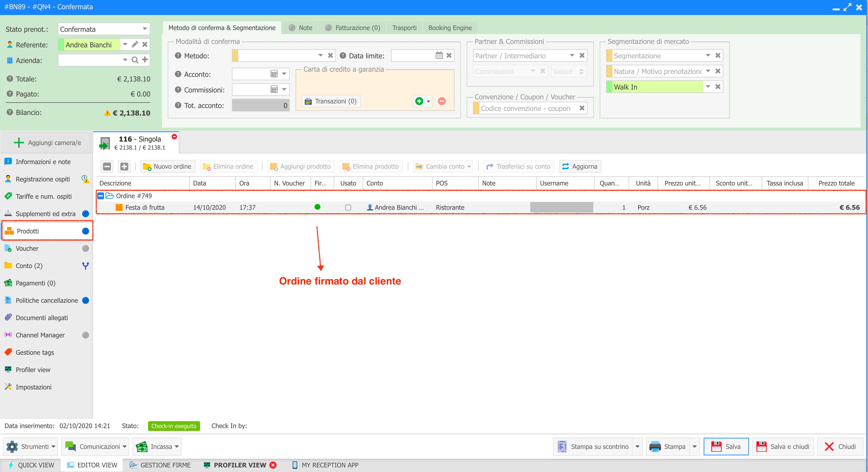868x472 pixels.
Task: Click the pencil icon beside Referente
Action: [135, 44]
